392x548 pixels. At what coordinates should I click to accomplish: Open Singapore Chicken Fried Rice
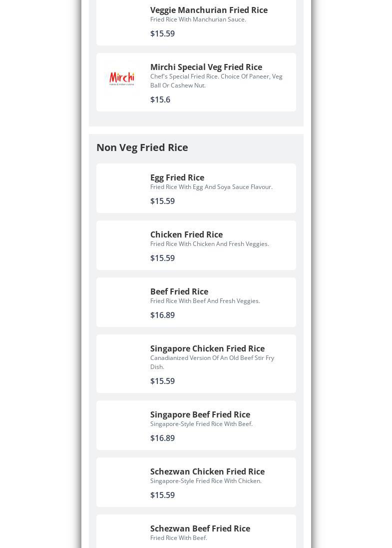(207, 348)
